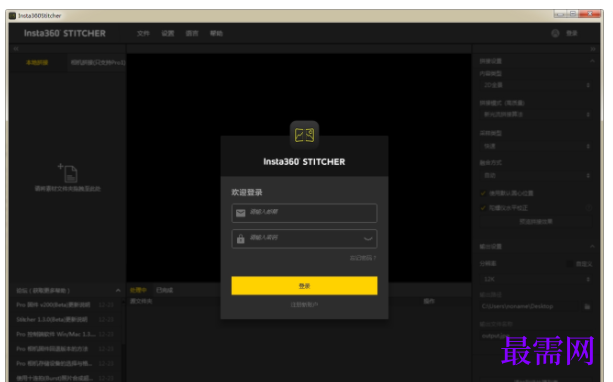Switch to the 处理中 task tab
The width and height of the screenshot is (613, 382).
[x=138, y=290]
